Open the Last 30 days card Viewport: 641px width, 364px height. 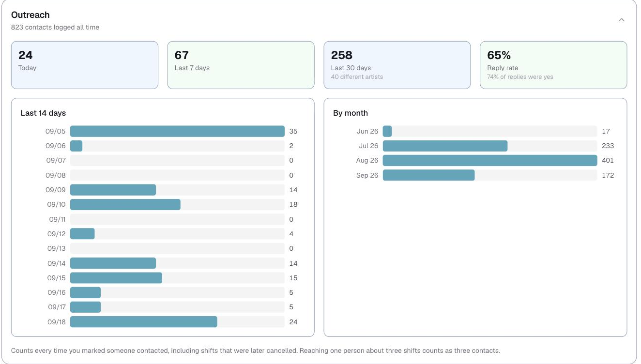[397, 65]
